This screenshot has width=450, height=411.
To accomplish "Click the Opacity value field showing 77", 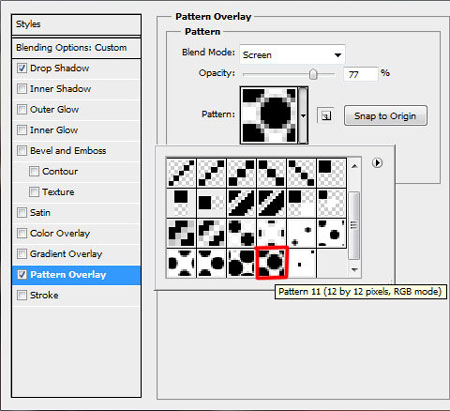I will (361, 74).
